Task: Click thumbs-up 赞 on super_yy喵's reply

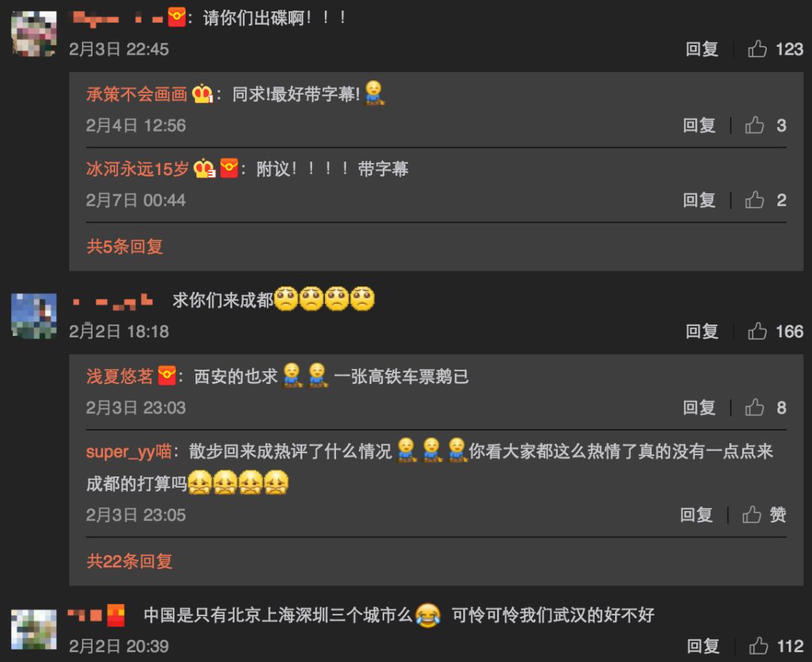Action: coord(765,515)
